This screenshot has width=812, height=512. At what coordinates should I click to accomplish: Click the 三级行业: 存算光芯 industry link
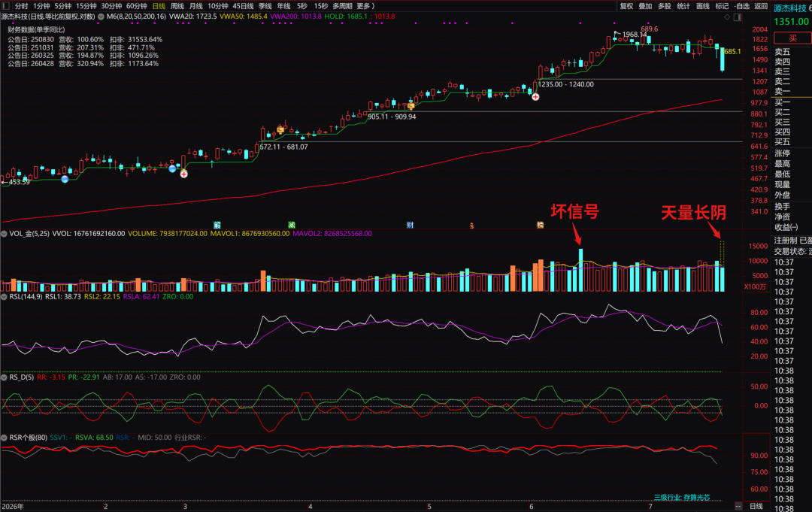681,498
